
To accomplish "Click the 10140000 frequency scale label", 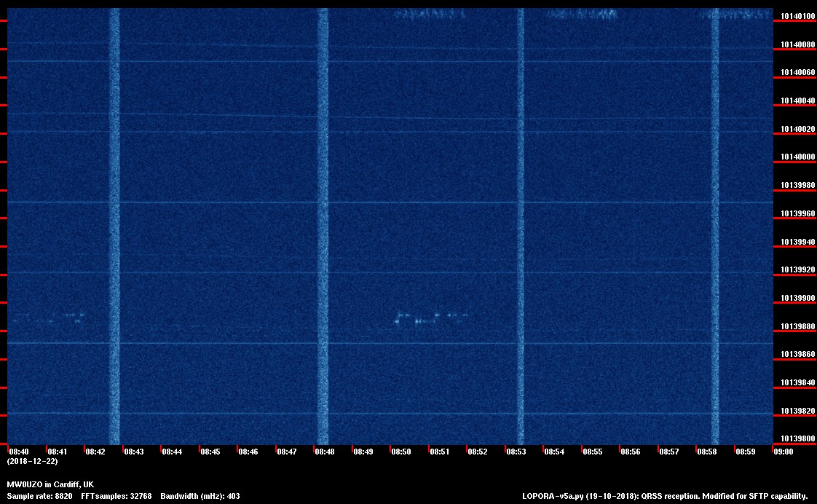I will pos(797,157).
